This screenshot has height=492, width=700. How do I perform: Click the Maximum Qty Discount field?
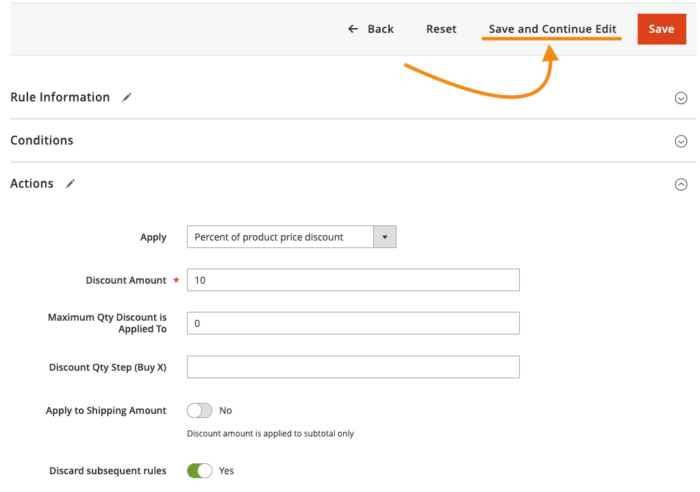353,323
